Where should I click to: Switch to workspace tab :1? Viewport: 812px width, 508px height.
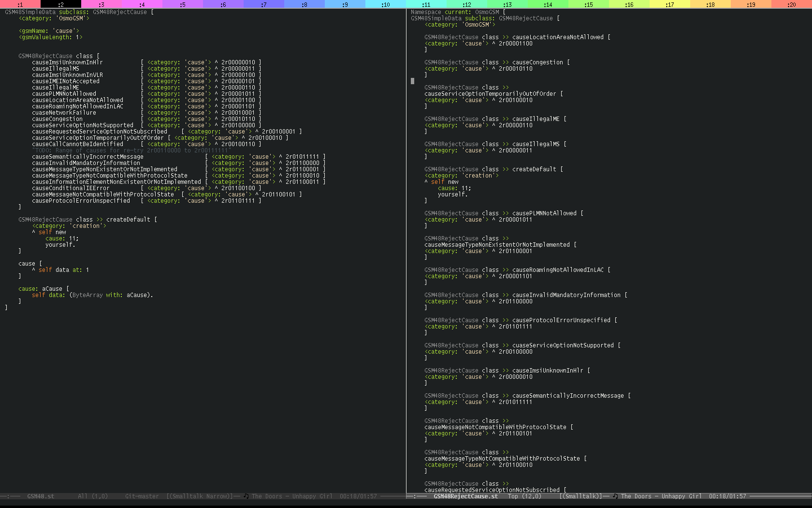[x=20, y=4]
